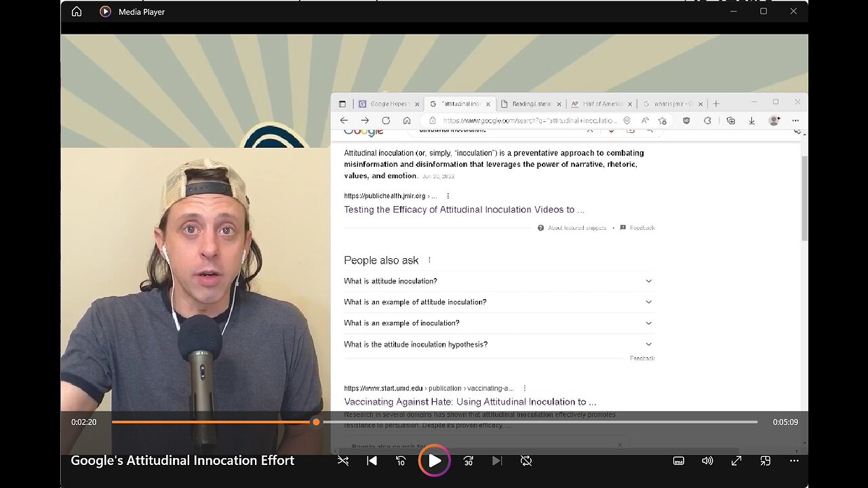Expand What is the attitude inoculation hypothesis?
The width and height of the screenshot is (868, 488).
click(499, 344)
